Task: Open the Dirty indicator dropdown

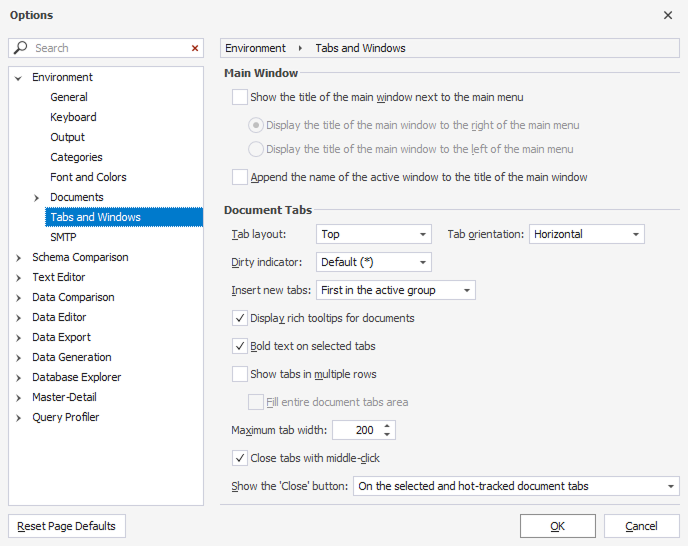Action: (374, 262)
